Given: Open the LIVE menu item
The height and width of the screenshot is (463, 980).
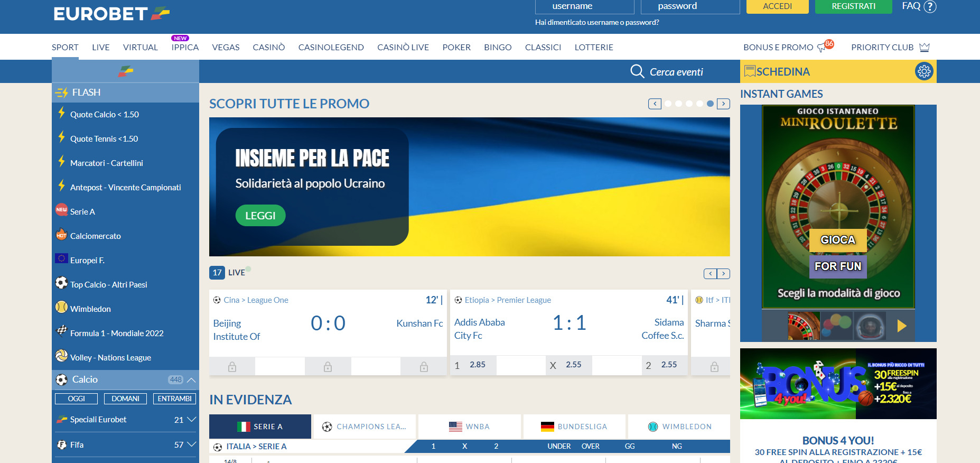Looking at the screenshot, I should point(101,48).
